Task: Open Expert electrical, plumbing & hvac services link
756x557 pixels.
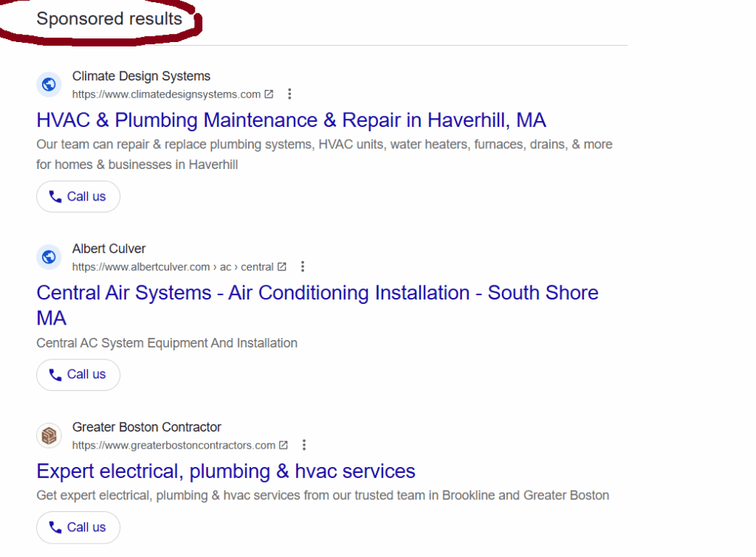Action: tap(226, 471)
